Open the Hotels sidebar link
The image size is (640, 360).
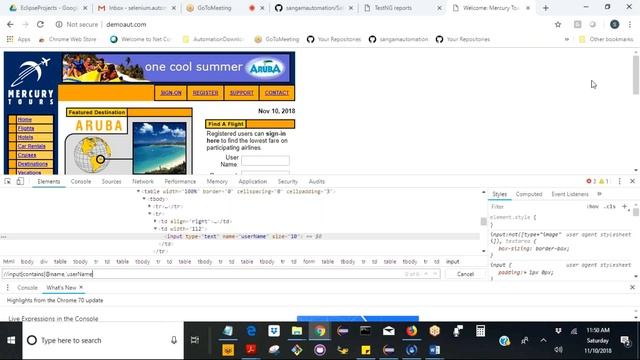(x=25, y=138)
